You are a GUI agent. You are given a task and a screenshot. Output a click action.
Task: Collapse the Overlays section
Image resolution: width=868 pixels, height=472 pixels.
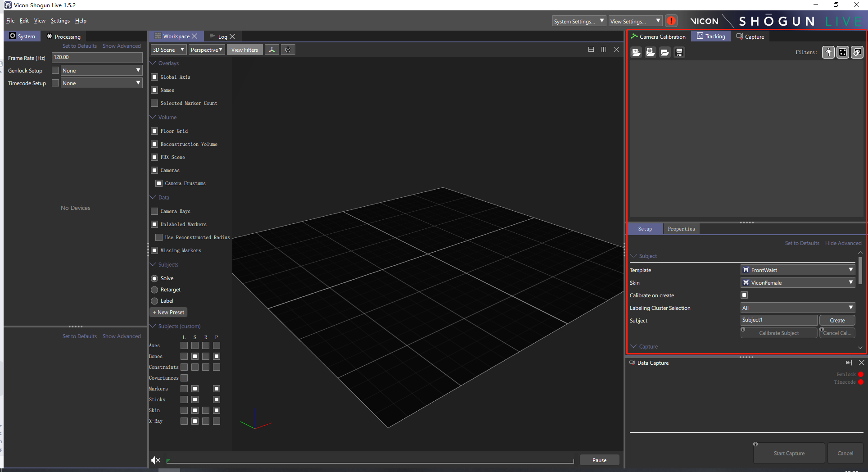click(x=153, y=64)
